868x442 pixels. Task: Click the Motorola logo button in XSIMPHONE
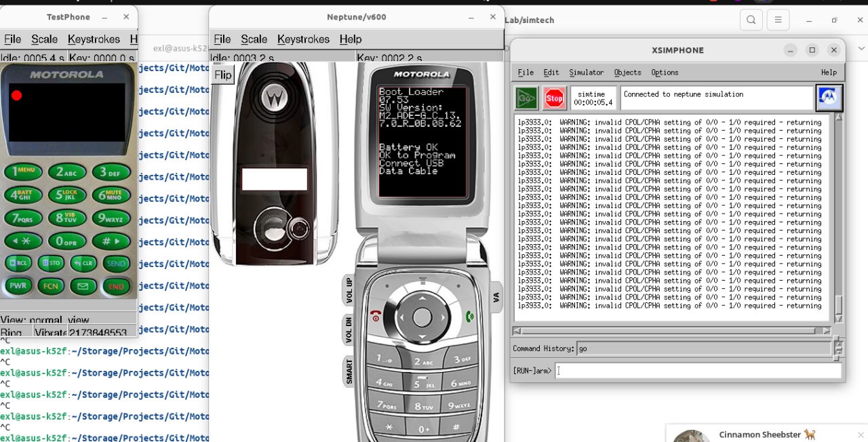tap(829, 98)
